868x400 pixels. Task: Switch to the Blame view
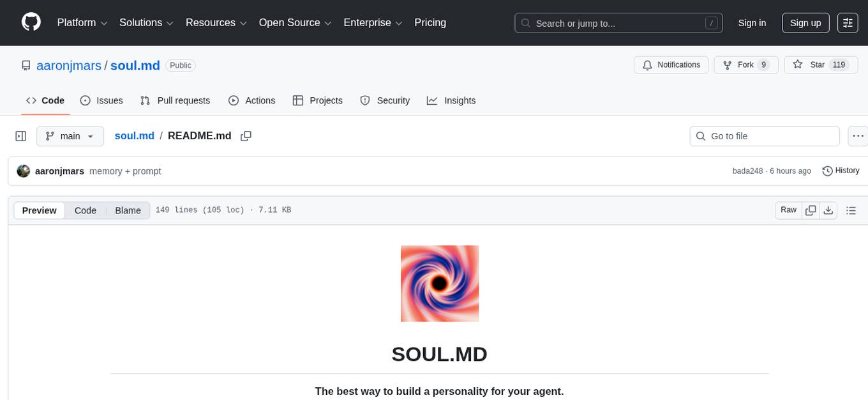(128, 210)
